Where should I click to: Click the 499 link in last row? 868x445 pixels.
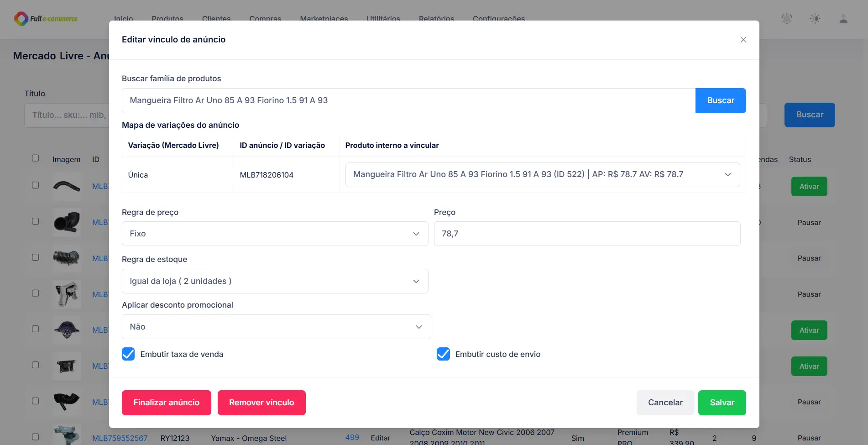point(352,437)
